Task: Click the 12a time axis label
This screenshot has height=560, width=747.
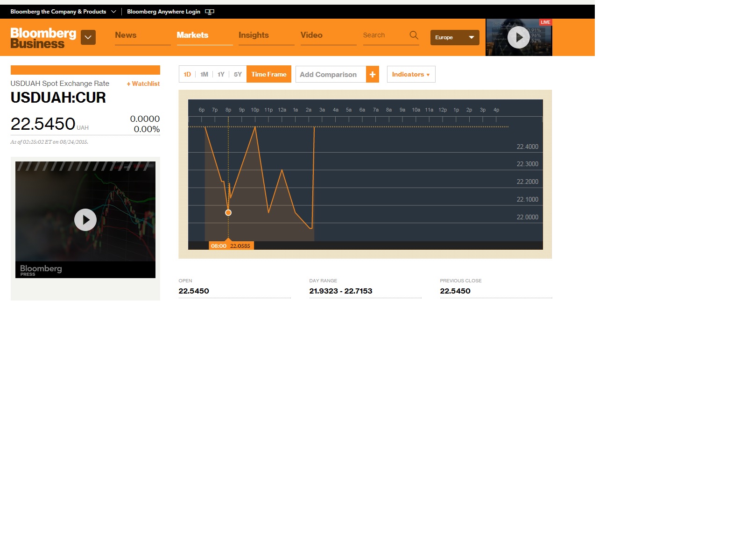Action: [x=282, y=110]
